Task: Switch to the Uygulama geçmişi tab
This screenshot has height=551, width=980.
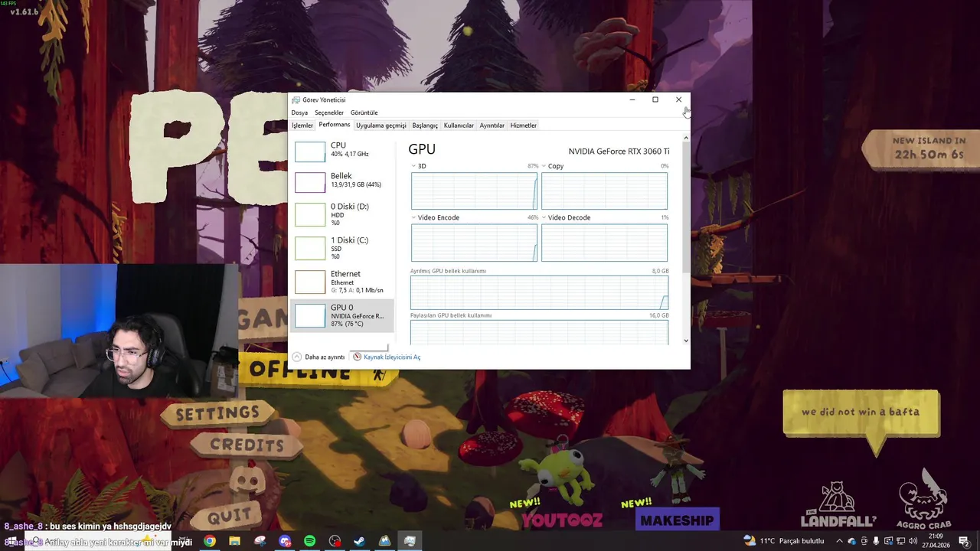Action: [x=381, y=126]
